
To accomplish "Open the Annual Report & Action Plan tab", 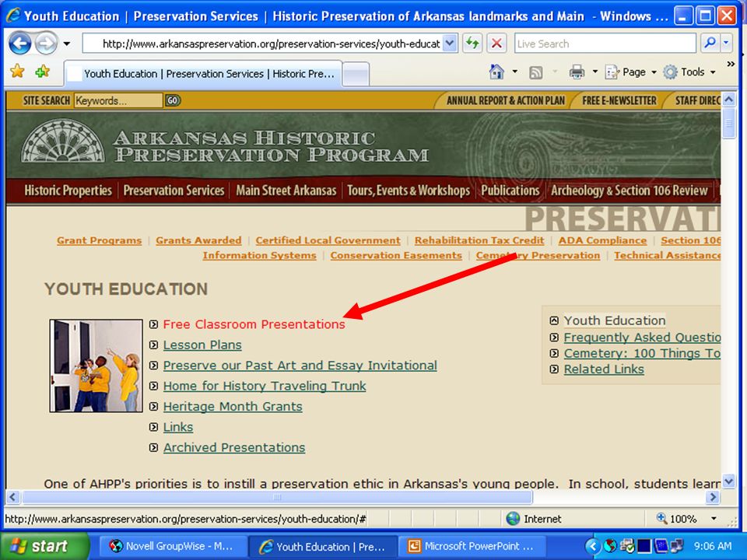I will pyautogui.click(x=506, y=100).
